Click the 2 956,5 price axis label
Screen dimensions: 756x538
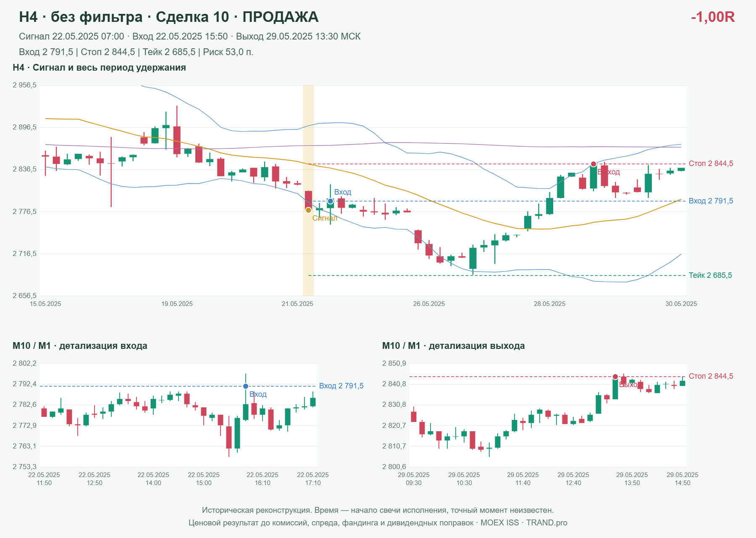(x=24, y=85)
